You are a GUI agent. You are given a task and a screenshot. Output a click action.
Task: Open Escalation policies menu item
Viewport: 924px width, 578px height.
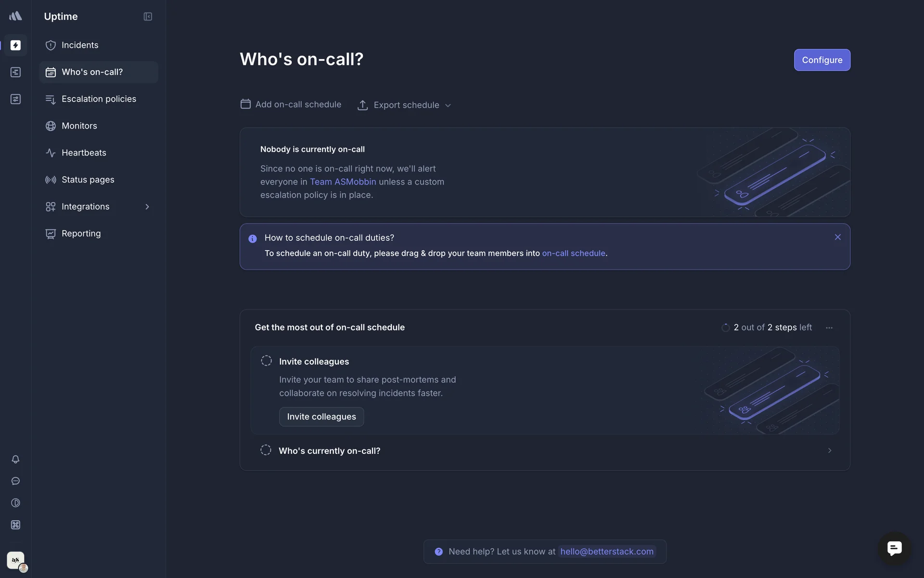click(99, 99)
